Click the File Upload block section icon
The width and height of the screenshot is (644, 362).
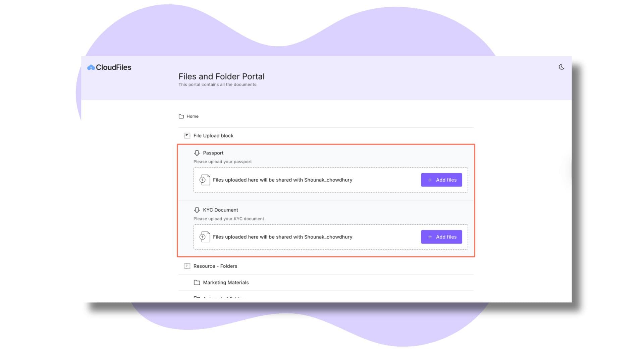point(187,135)
